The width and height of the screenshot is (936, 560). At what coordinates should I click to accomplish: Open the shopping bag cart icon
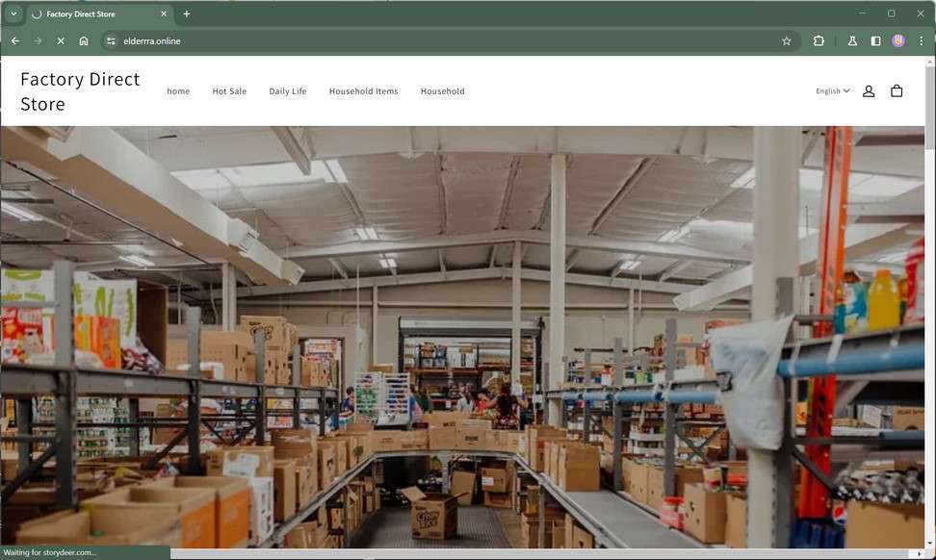(896, 90)
